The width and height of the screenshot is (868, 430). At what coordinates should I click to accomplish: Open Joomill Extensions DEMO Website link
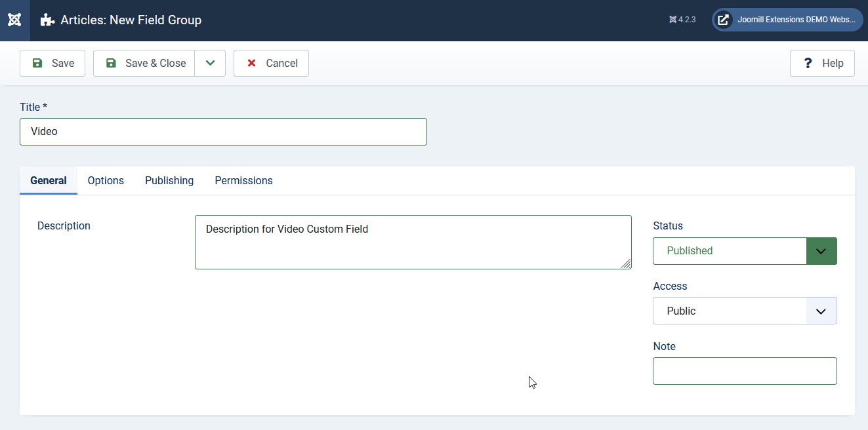point(796,20)
